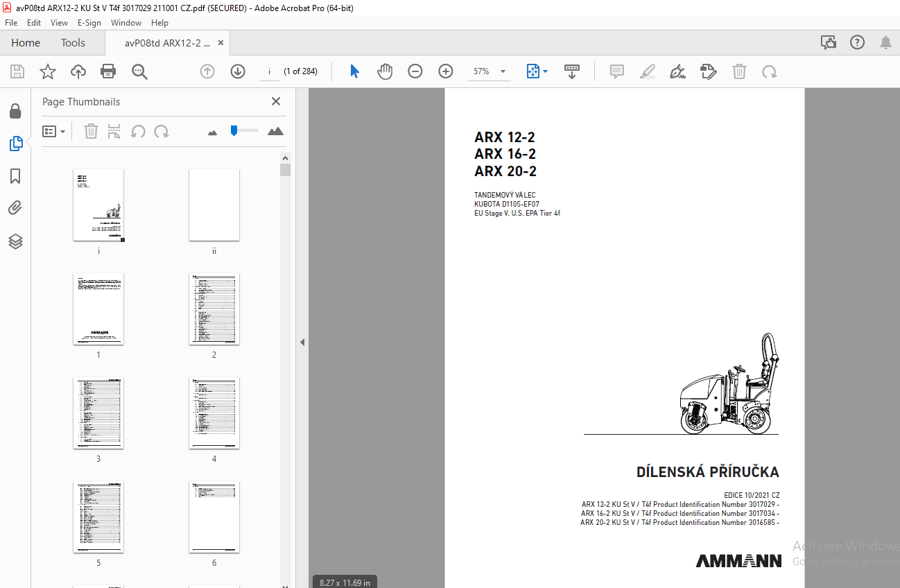Click the Save file icon
900x588 pixels.
tap(17, 71)
